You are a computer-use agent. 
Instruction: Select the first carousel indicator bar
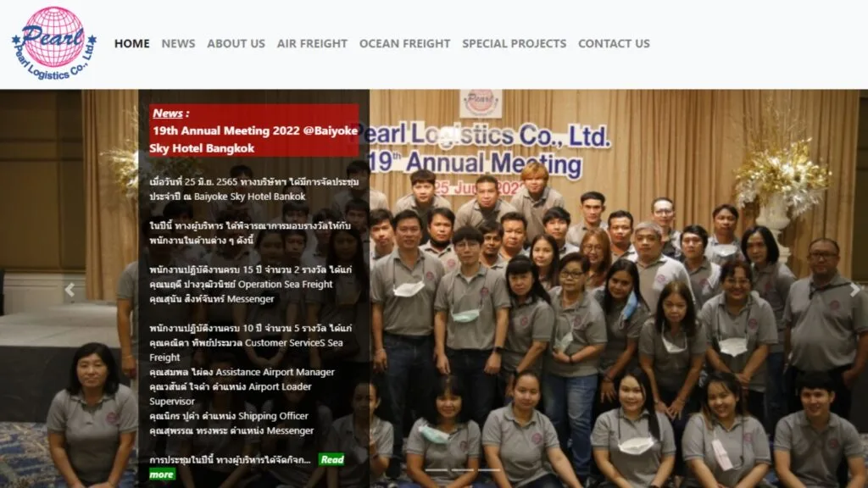click(437, 469)
